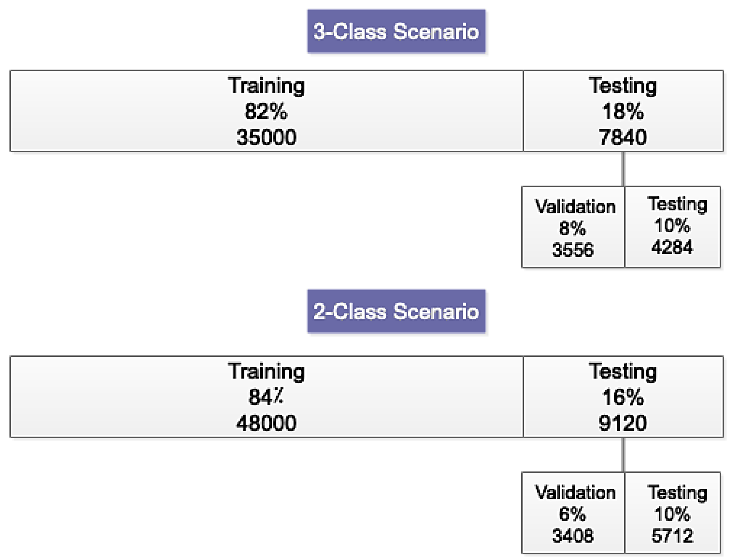Screen dimensions: 730x560
Task: Click the 16% testing percentage label
Action: point(623,397)
